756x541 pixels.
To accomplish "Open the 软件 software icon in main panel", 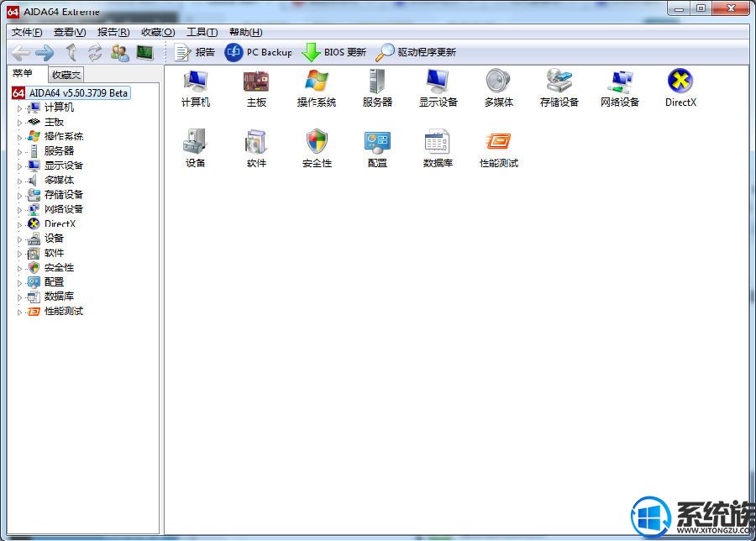I will tap(256, 142).
